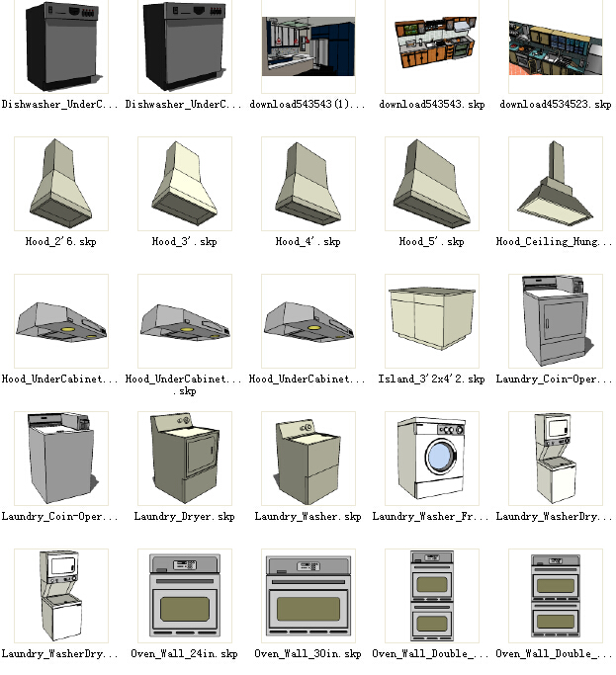Click the Hood_3'.skp file name
Image resolution: width=616 pixels, height=675 pixels.
184,241
